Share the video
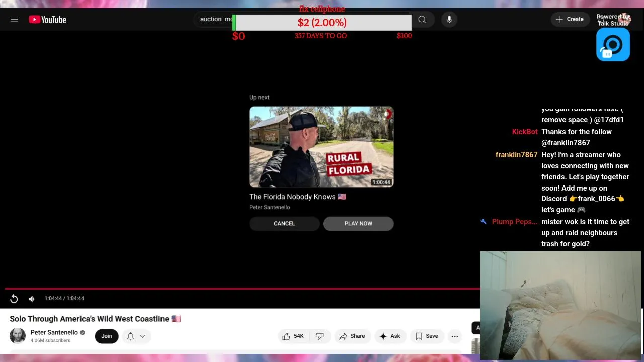The height and width of the screenshot is (362, 644). (x=352, y=336)
